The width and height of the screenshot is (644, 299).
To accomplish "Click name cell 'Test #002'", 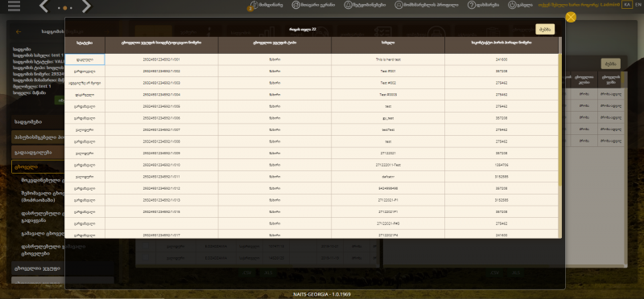I will coord(388,83).
